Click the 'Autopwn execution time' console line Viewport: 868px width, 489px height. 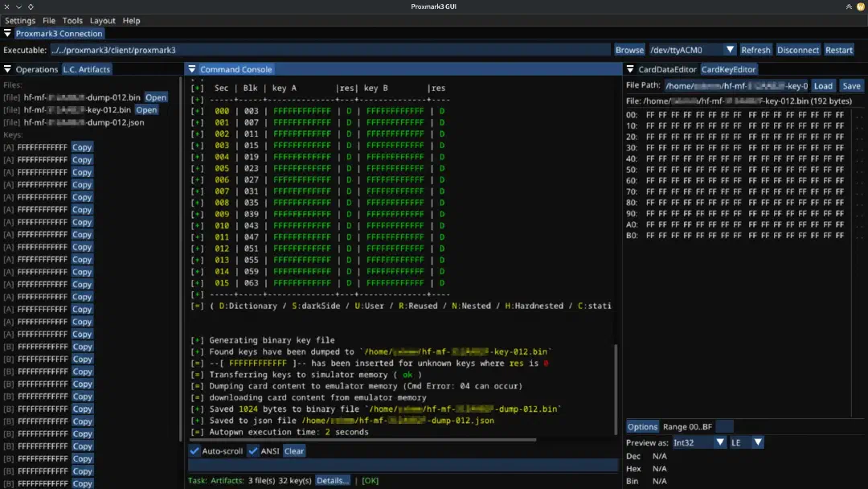coord(280,432)
